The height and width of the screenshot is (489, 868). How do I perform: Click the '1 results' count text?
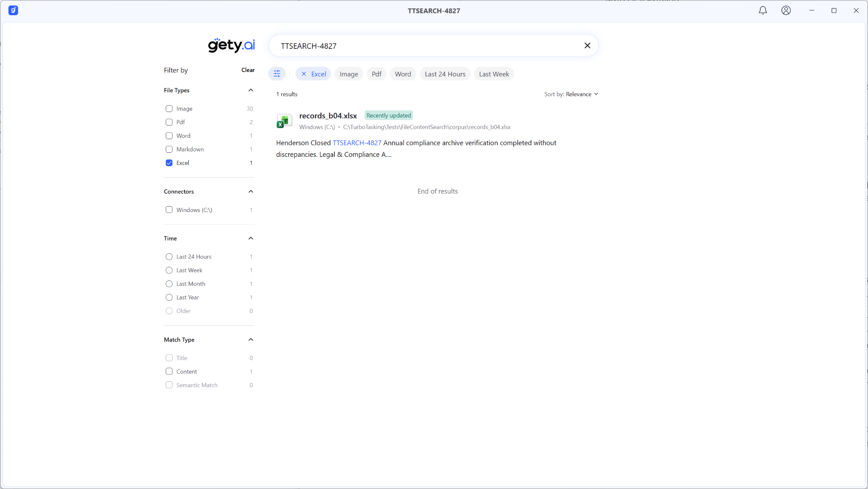pyautogui.click(x=287, y=94)
